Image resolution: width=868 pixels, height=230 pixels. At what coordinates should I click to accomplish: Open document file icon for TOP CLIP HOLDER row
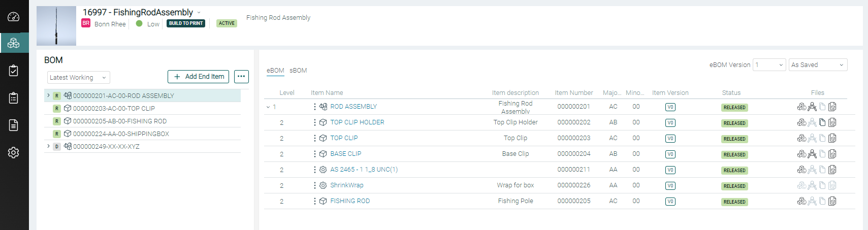tap(822, 122)
